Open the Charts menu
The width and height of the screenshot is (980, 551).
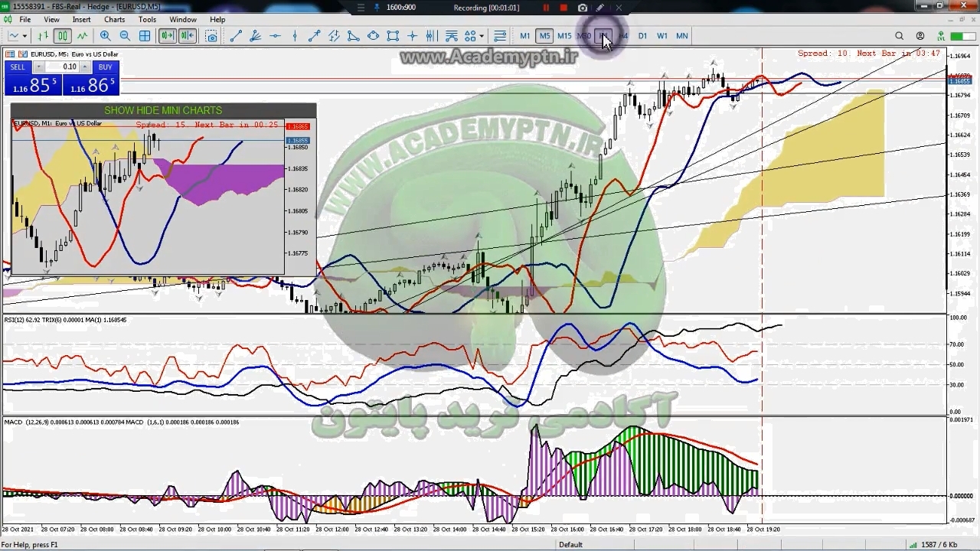(x=114, y=19)
